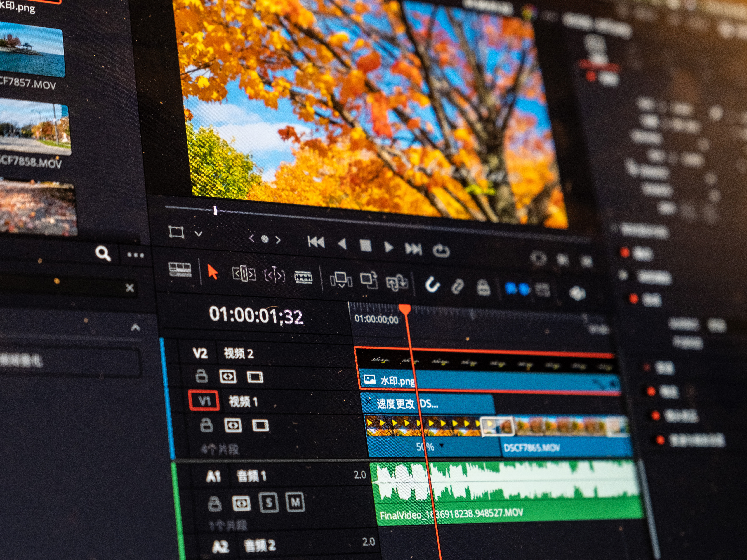Click the Insert Clip icon
Image resolution: width=747 pixels, height=560 pixels.
point(341,280)
